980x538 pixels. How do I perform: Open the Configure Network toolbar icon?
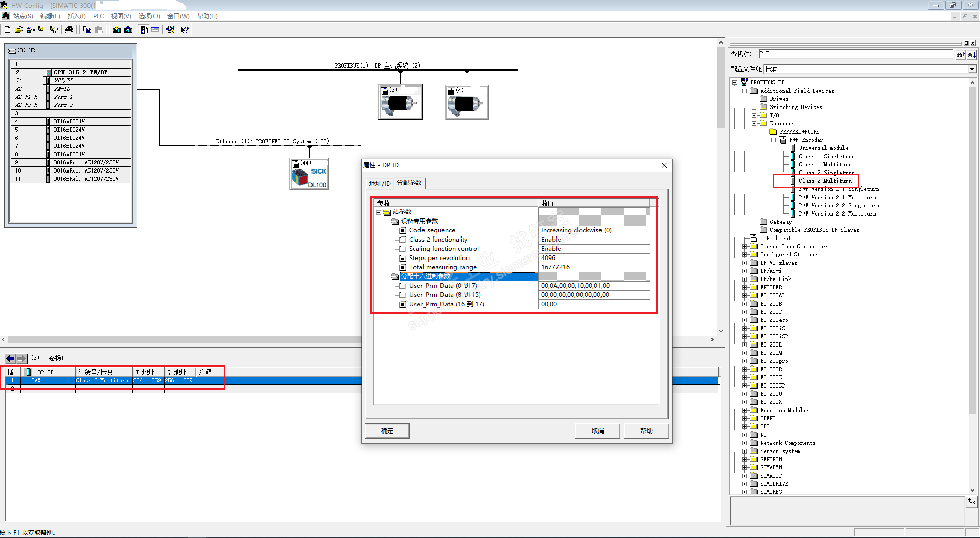pyautogui.click(x=170, y=30)
